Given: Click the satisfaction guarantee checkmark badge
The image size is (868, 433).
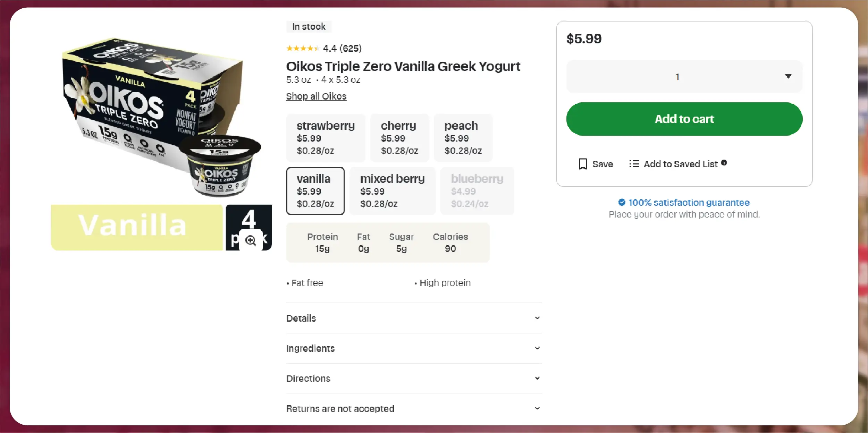Looking at the screenshot, I should (622, 202).
